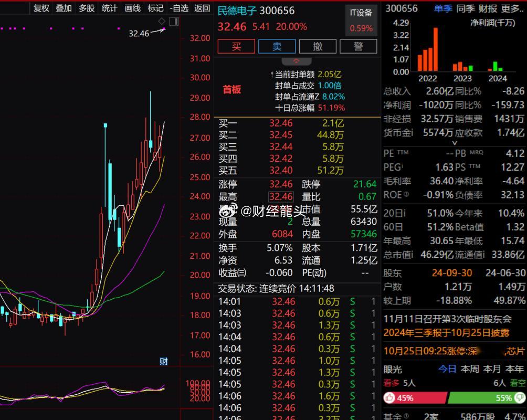Click 买四 price 32.42 row

(298, 159)
